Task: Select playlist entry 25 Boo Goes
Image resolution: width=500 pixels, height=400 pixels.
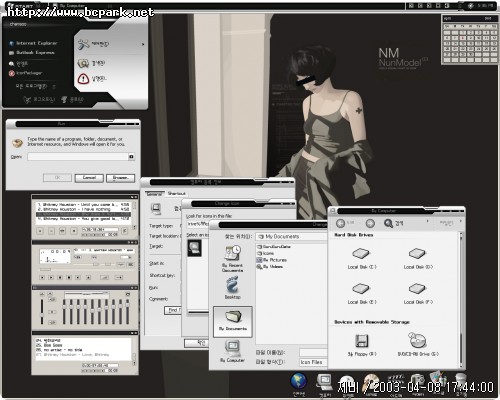Action: [x=49, y=345]
